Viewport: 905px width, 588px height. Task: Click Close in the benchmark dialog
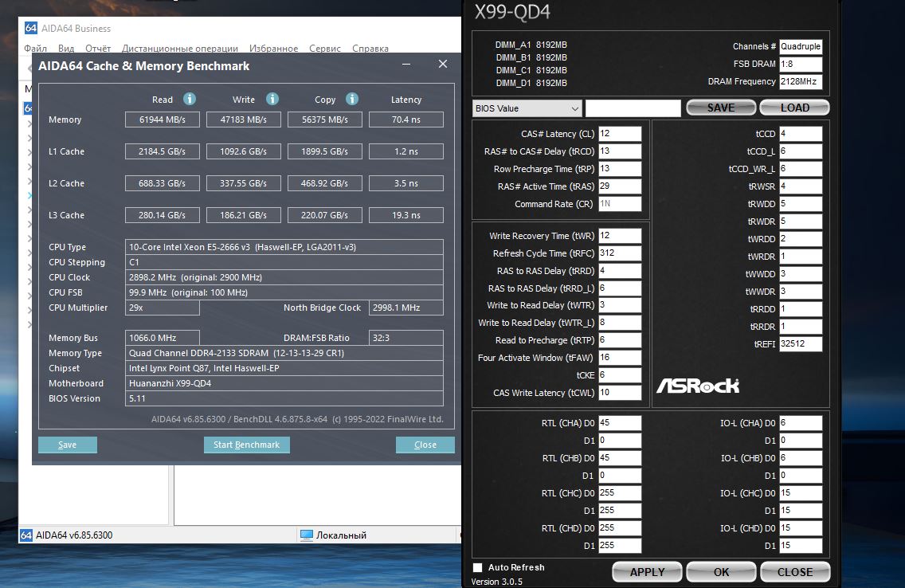click(x=425, y=445)
